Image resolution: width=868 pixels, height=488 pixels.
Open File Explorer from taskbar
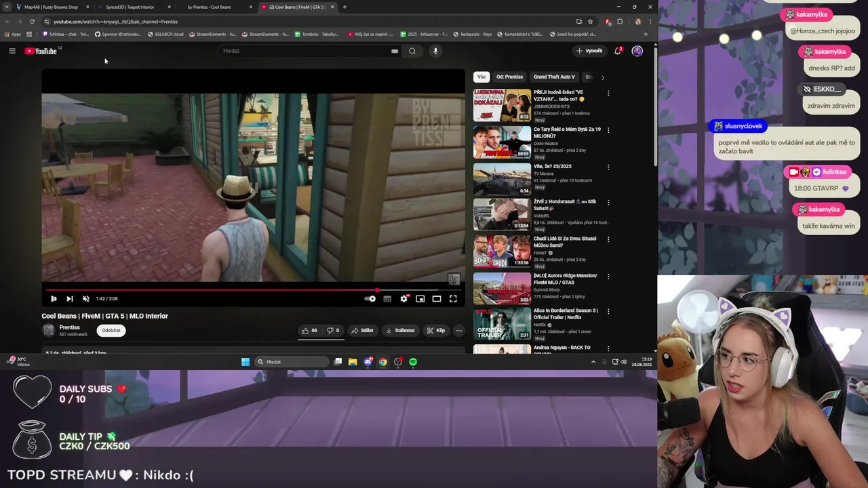coord(353,362)
